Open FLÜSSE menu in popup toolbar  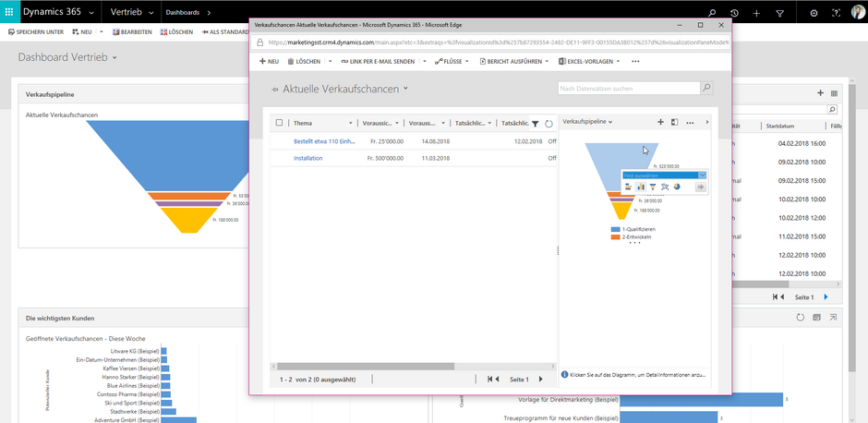tap(452, 62)
